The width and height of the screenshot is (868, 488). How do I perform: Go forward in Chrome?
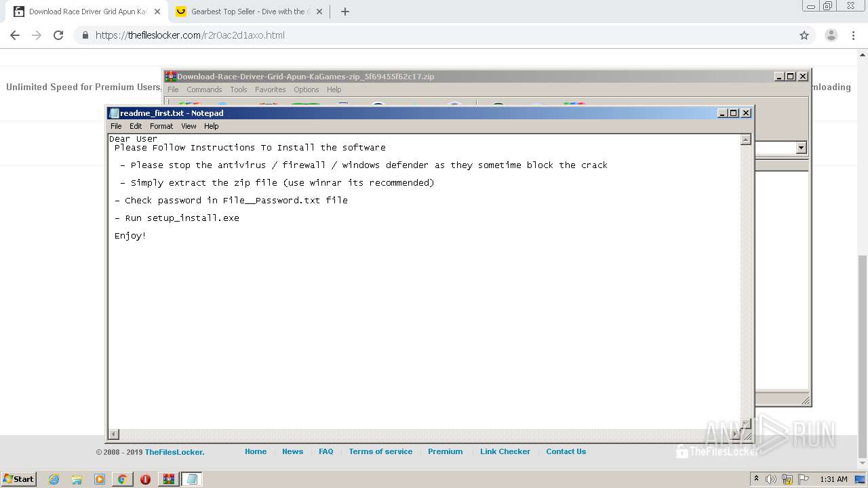click(37, 35)
